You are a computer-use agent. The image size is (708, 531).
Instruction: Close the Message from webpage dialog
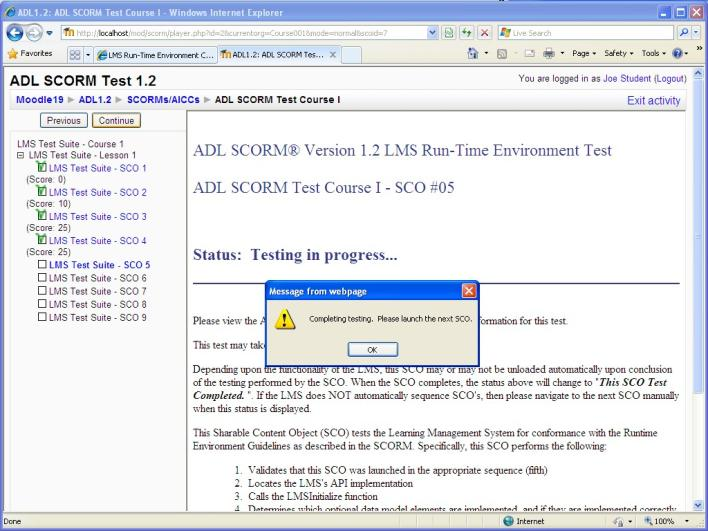click(469, 291)
